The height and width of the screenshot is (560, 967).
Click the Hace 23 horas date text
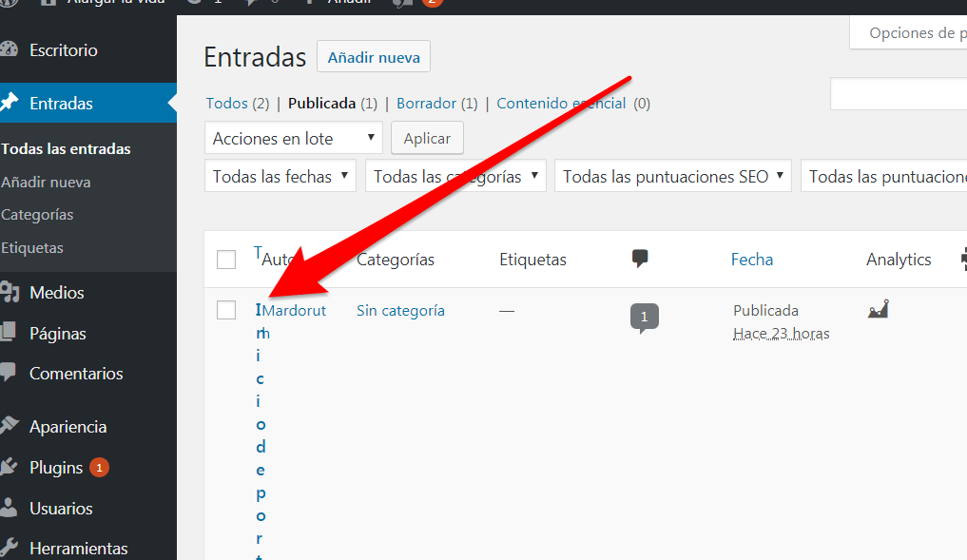click(781, 334)
